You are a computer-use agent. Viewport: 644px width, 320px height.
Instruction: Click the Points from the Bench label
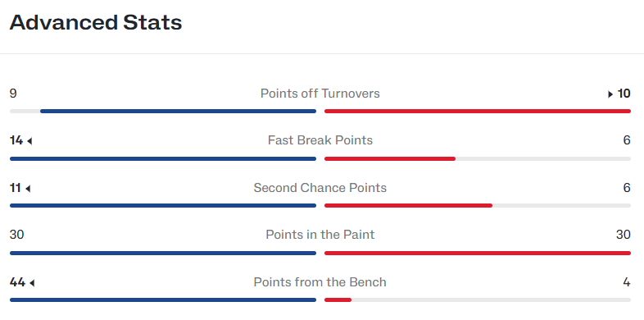pos(320,282)
